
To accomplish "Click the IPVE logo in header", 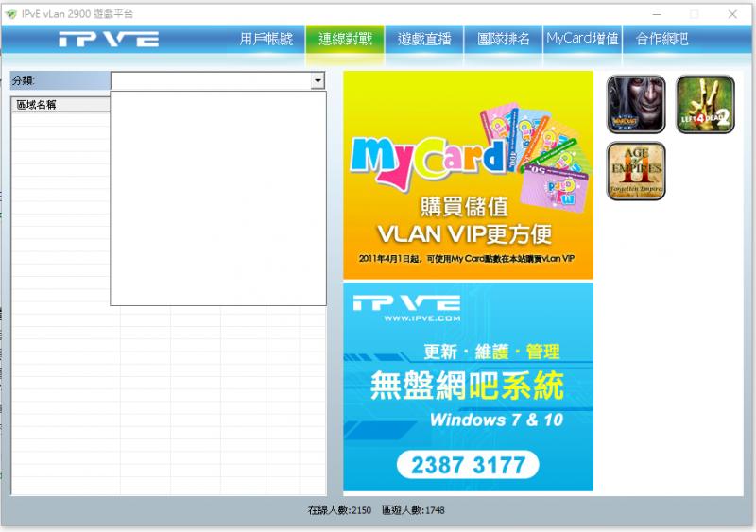I will click(x=109, y=39).
